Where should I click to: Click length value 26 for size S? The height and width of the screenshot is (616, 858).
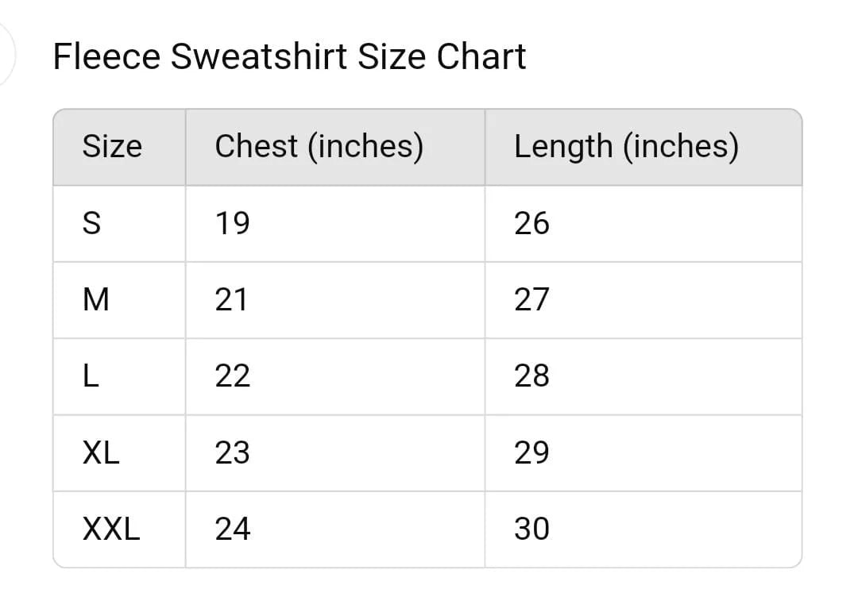(531, 224)
